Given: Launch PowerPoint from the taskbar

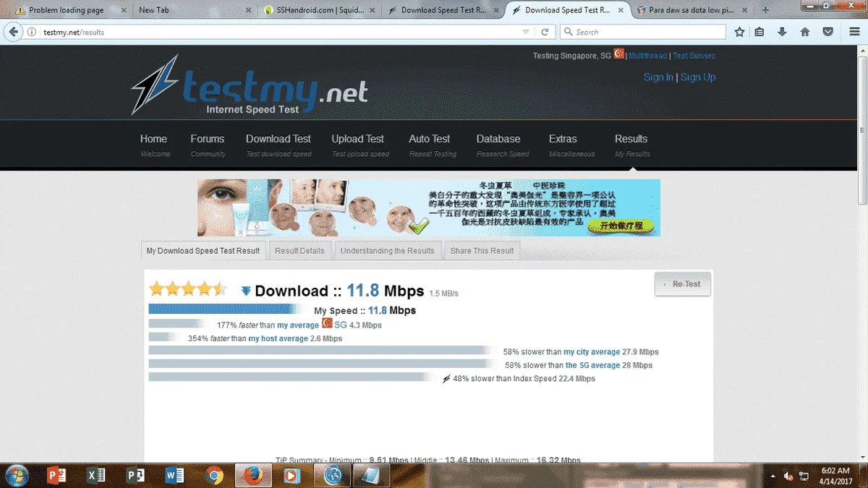Looking at the screenshot, I should click(56, 476).
